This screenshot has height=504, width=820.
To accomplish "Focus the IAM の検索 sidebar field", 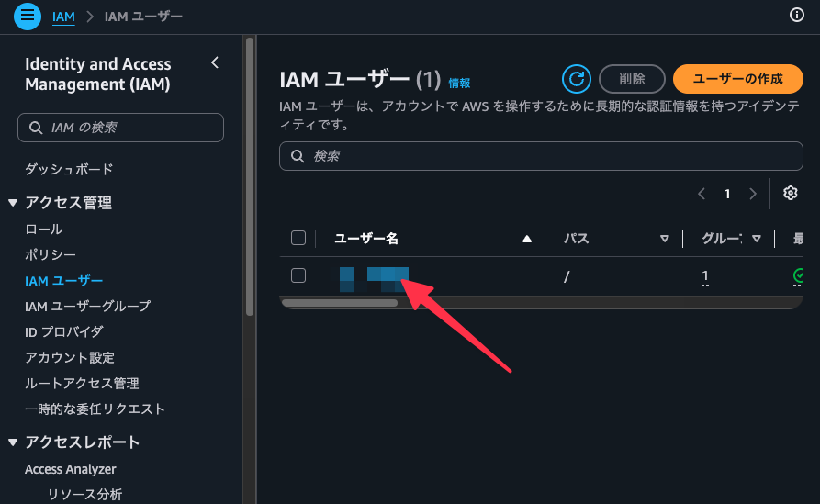I will click(x=121, y=128).
